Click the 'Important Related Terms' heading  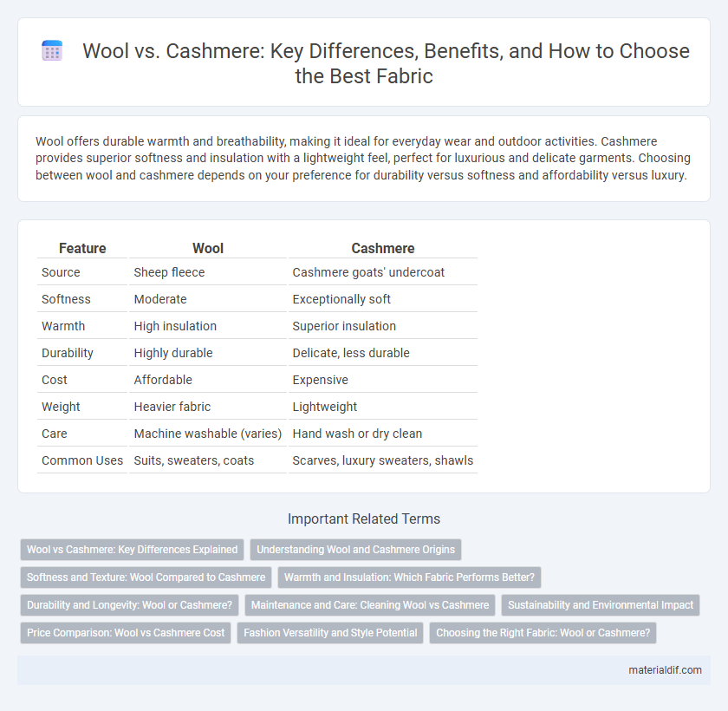364,519
